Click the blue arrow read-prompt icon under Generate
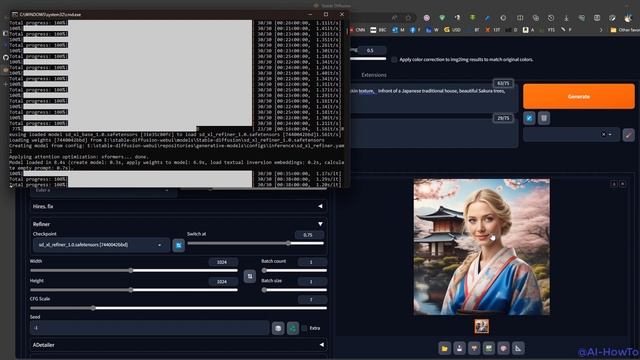 529,118
